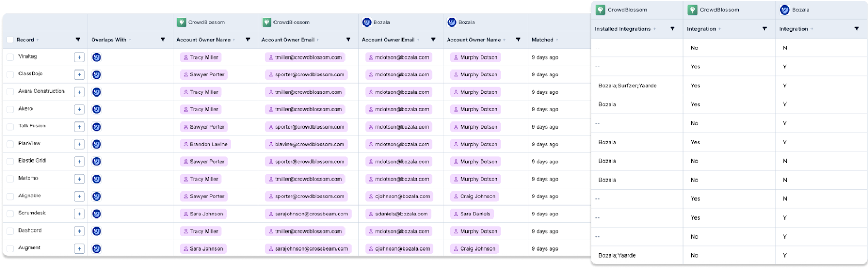Open the plus button for Viraltag
This screenshot has height=269, width=868.
click(79, 57)
